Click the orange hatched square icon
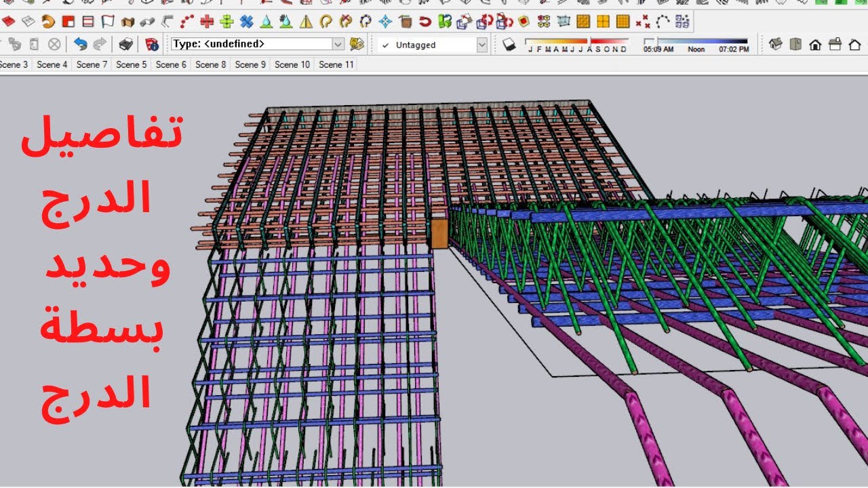The width and height of the screenshot is (868, 488). [583, 22]
